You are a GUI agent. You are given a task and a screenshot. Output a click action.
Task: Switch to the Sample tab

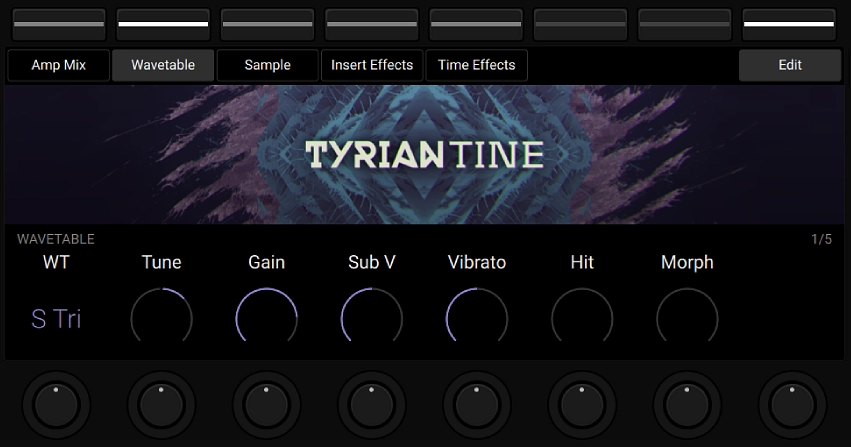pos(268,65)
